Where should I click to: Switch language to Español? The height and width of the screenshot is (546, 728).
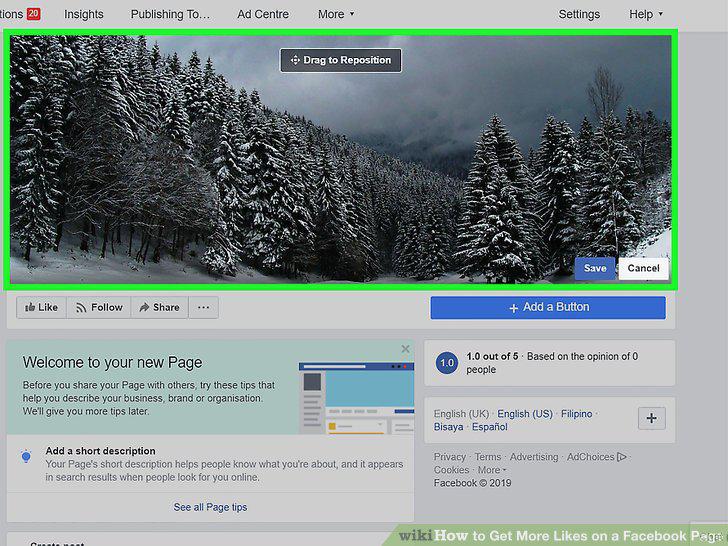point(490,427)
